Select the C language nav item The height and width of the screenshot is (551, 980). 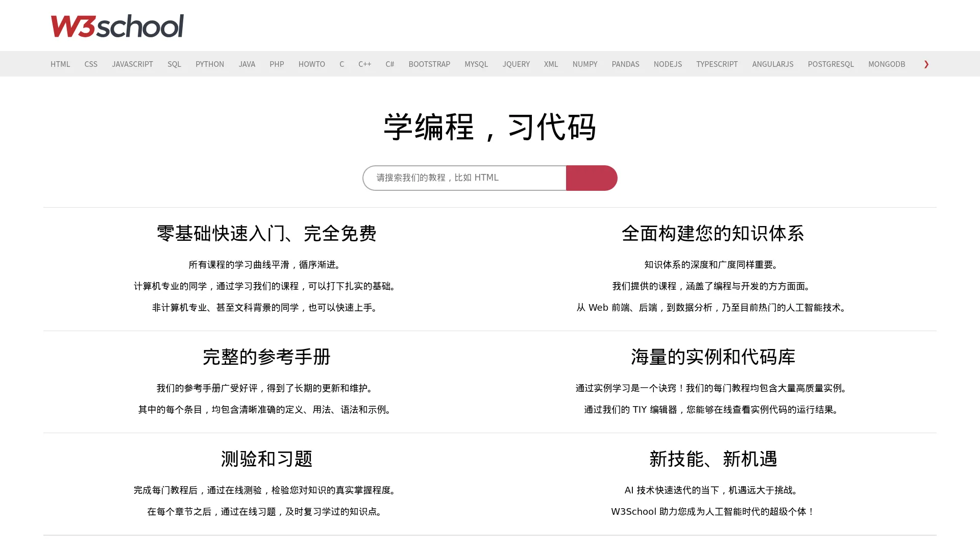tap(342, 64)
